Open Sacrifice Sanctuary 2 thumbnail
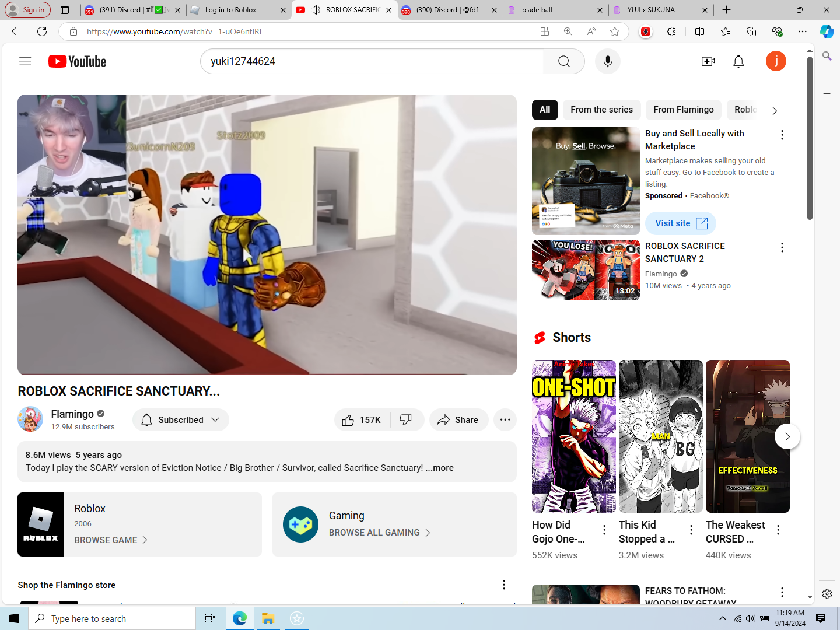This screenshot has height=630, width=840. pos(586,270)
